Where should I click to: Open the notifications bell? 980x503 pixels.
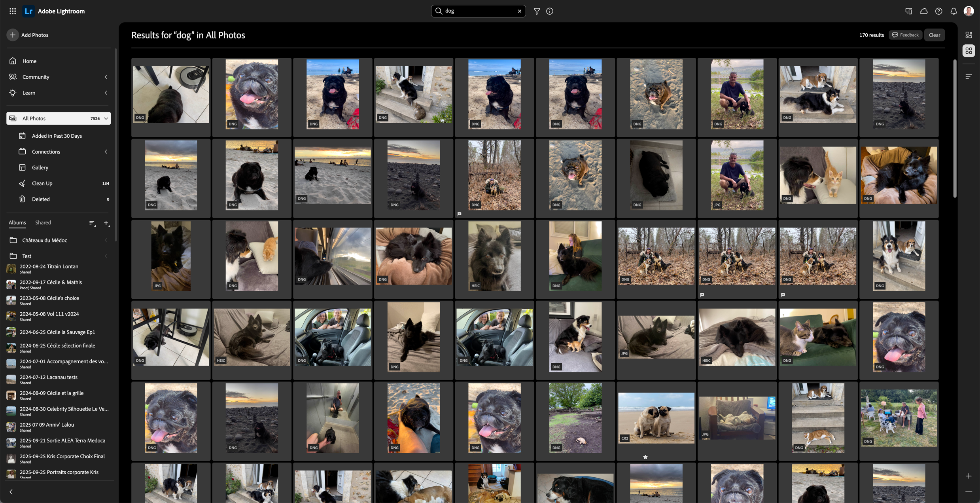tap(954, 11)
